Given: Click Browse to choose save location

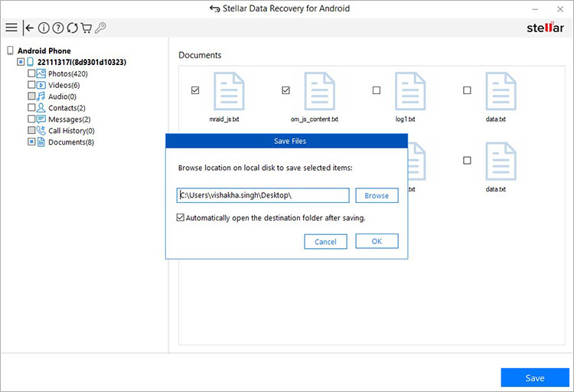Looking at the screenshot, I should coord(377,196).
